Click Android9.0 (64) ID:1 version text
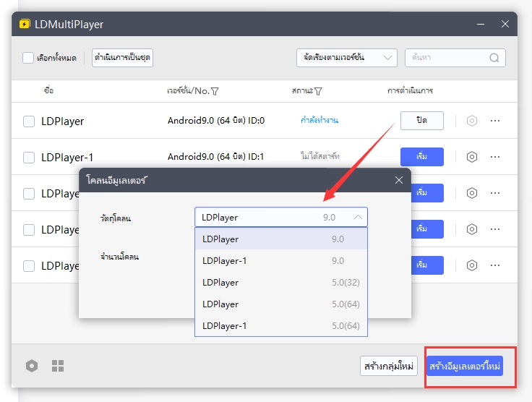 215,157
